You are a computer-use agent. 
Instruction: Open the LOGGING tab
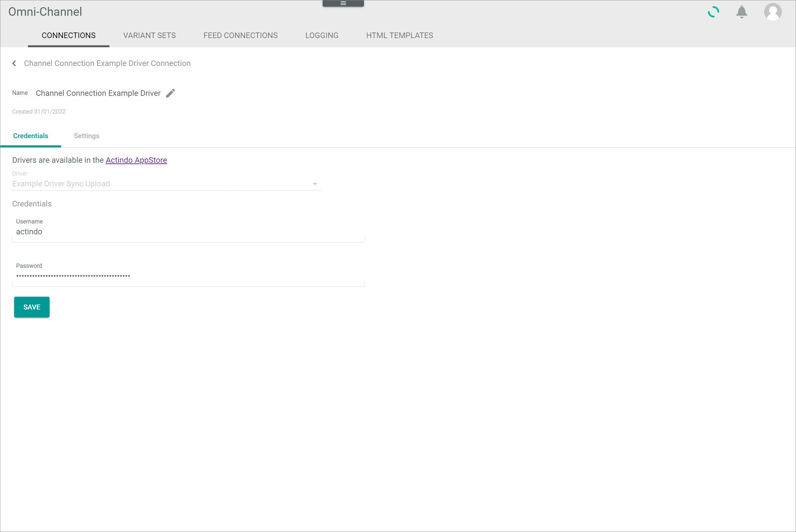tap(321, 36)
